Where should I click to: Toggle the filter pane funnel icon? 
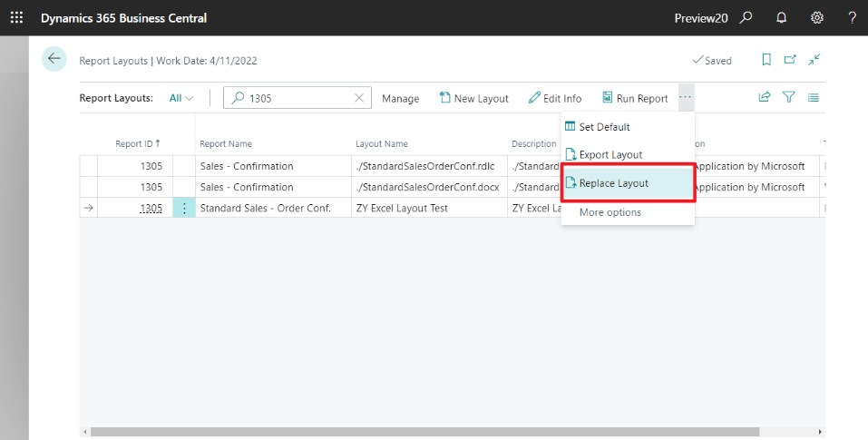coord(789,97)
